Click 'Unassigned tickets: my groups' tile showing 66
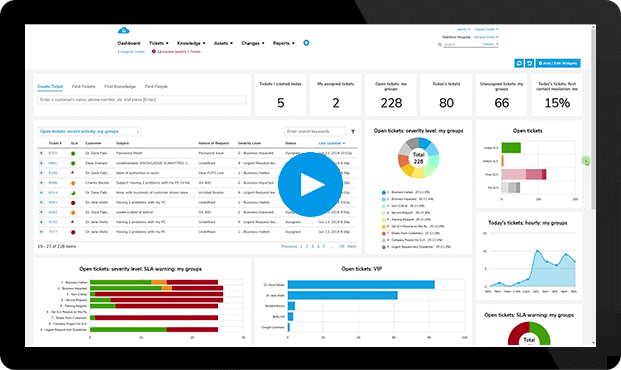Image resolution: width=621 pixels, height=370 pixels. coord(501,95)
